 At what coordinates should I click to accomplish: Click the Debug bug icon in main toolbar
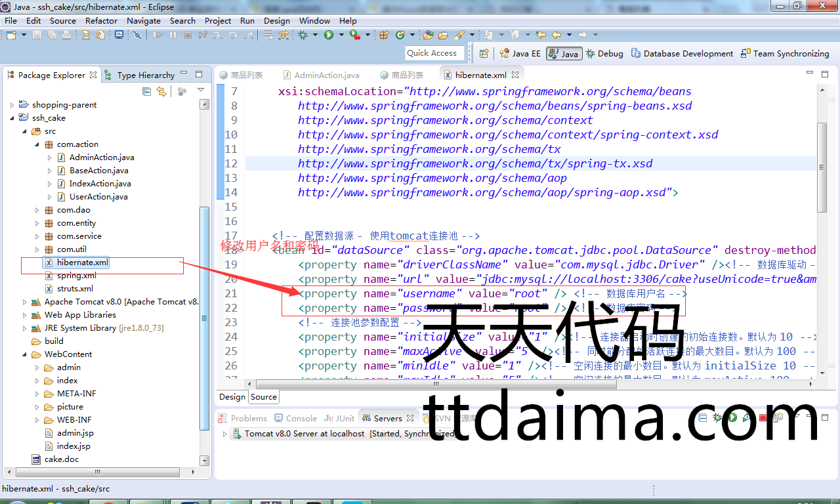click(303, 35)
